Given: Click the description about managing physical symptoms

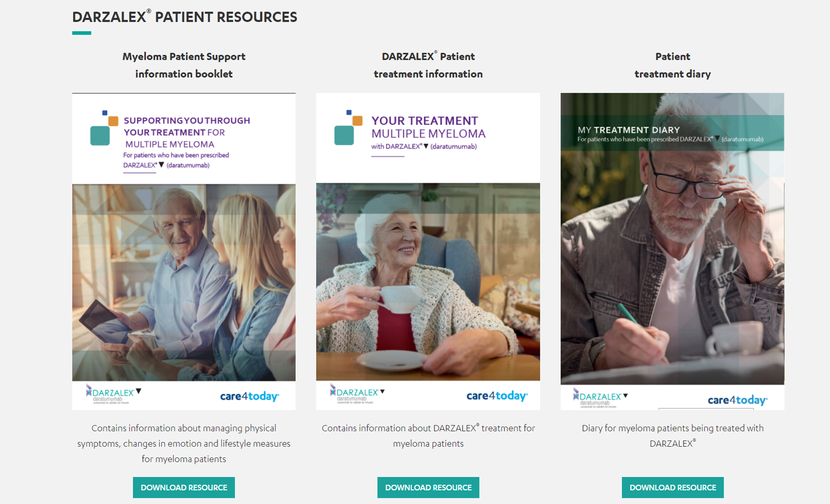Looking at the screenshot, I should point(184,444).
